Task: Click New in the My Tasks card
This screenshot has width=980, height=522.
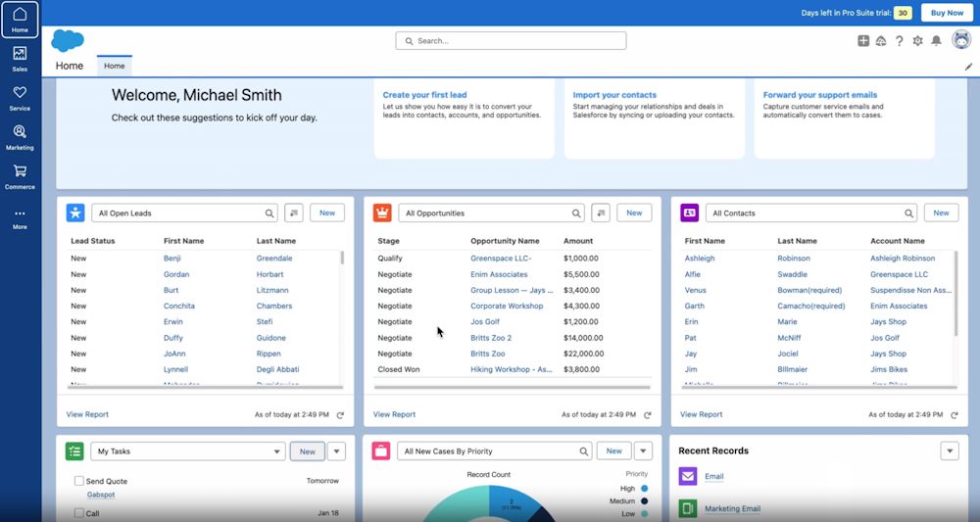Action: coord(308,451)
